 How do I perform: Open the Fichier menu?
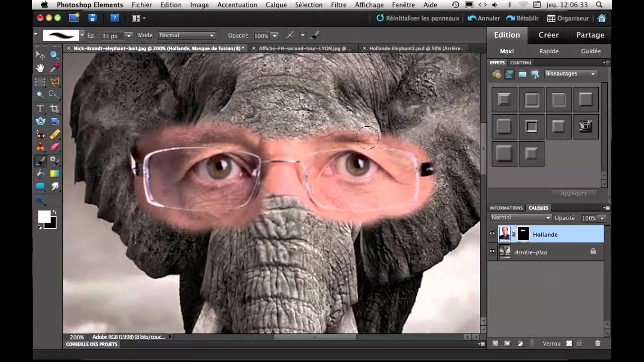(142, 5)
